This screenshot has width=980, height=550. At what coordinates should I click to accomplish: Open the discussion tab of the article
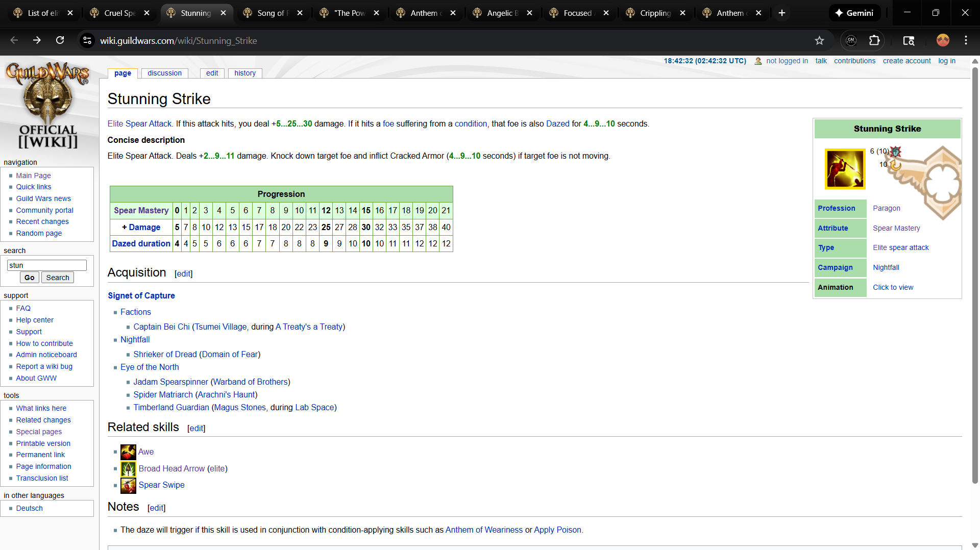coord(164,73)
